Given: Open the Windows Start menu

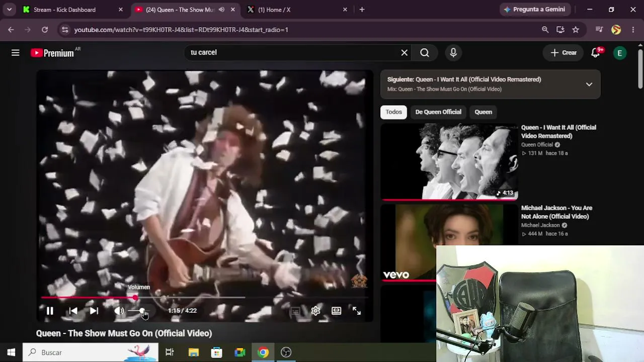Looking at the screenshot, I should (x=11, y=352).
